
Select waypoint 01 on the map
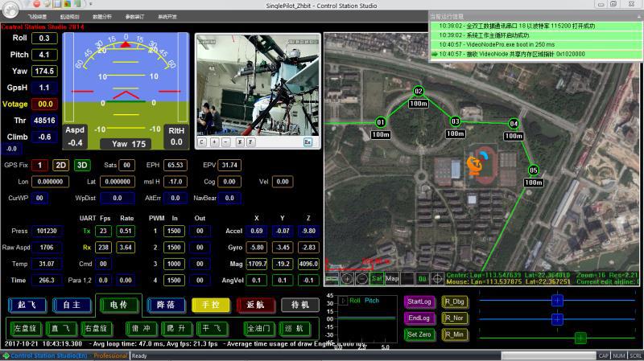[x=380, y=122]
